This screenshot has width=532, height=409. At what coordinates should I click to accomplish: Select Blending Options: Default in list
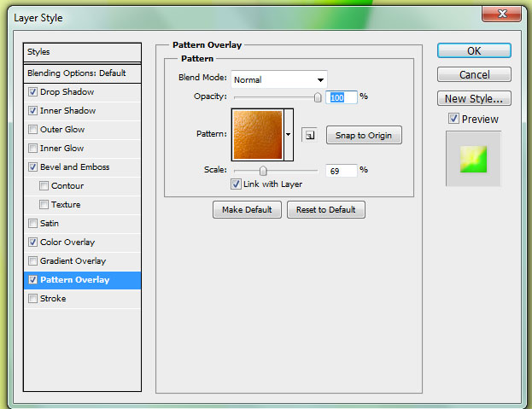[76, 73]
